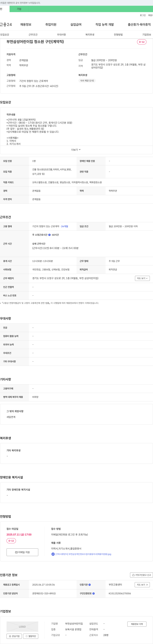Click the 열람차단 button
This screenshot has height=644, width=153.
pyautogui.click(x=30, y=636)
